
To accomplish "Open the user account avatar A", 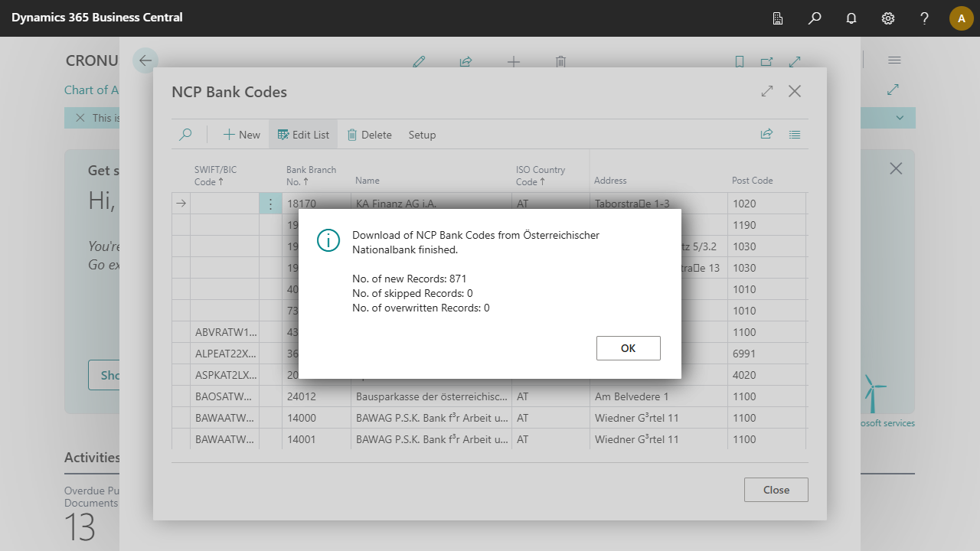I will [x=962, y=18].
